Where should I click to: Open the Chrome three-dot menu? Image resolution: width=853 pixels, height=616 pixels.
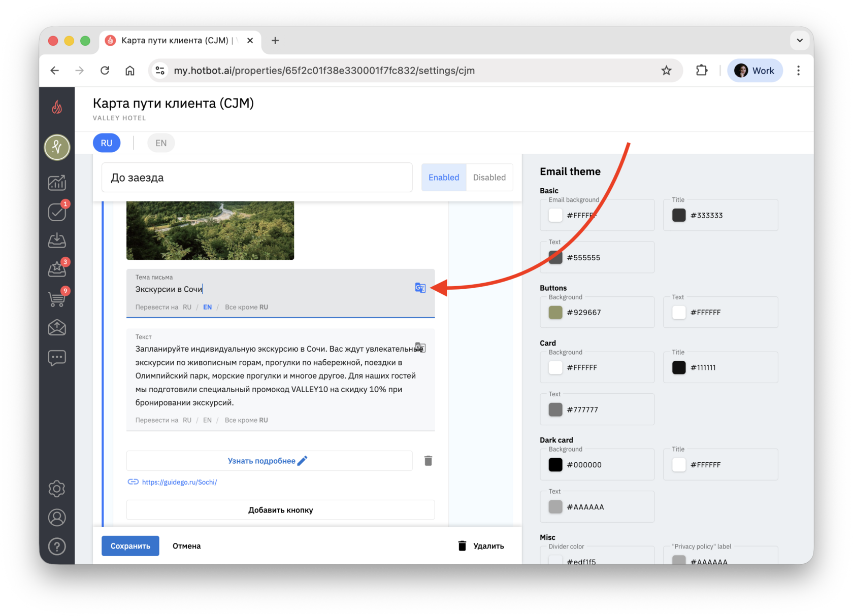coord(798,71)
